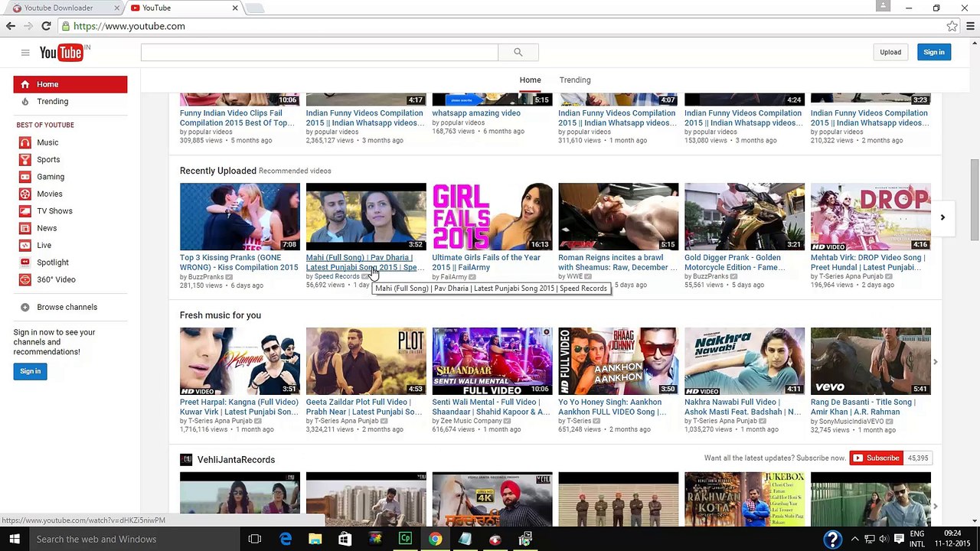Reload the page with the refresh icon
The width and height of the screenshot is (980, 551).
pyautogui.click(x=46, y=26)
